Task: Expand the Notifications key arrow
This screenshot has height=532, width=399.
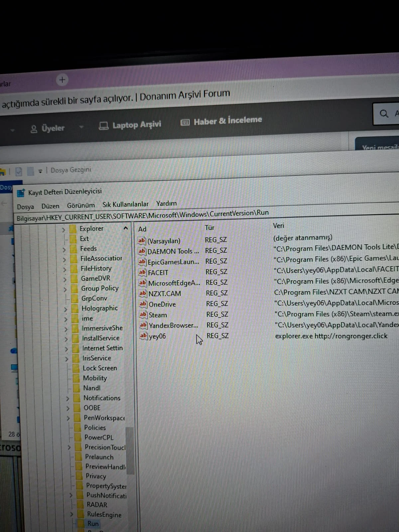Action: tap(67, 399)
